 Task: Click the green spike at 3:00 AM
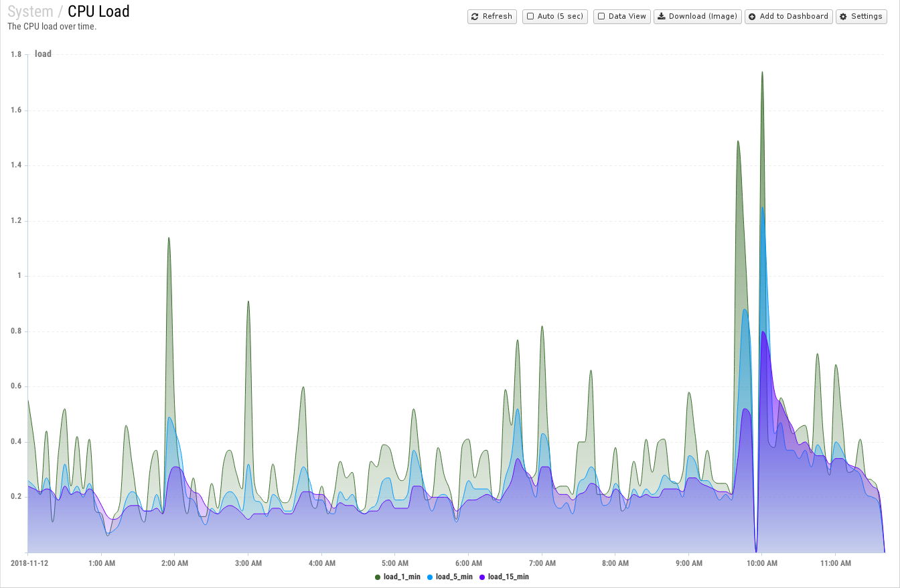coord(248,303)
